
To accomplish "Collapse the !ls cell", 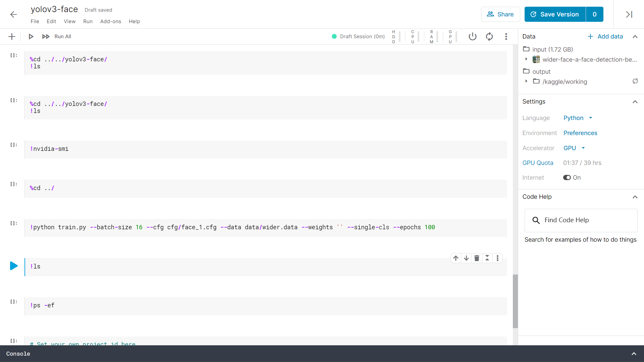I will coord(487,258).
